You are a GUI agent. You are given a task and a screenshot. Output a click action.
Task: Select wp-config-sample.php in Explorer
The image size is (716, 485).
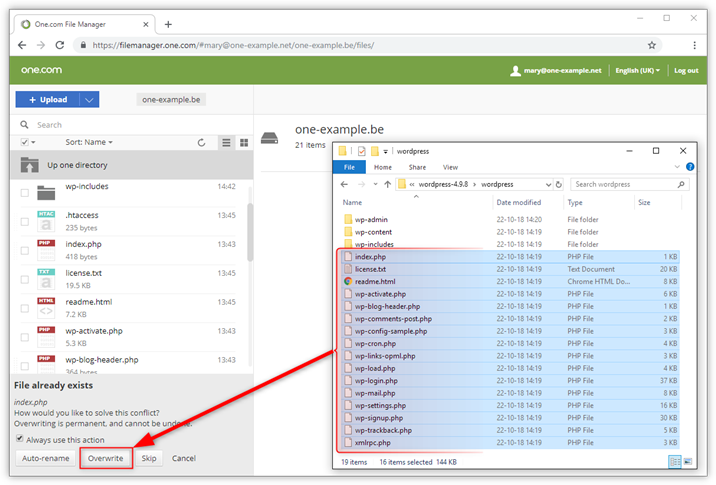coord(511,332)
